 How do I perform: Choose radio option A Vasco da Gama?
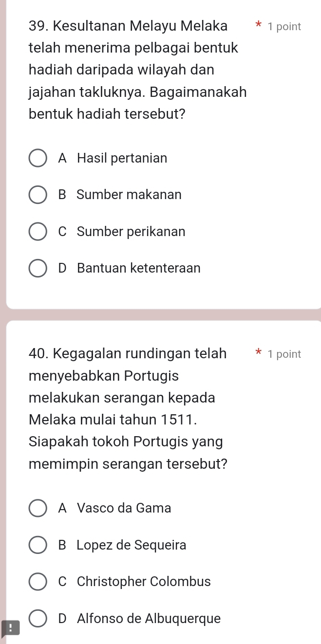(x=38, y=509)
